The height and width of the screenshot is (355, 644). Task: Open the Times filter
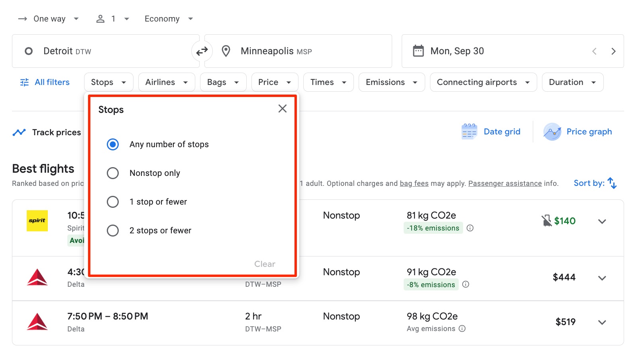pyautogui.click(x=328, y=82)
